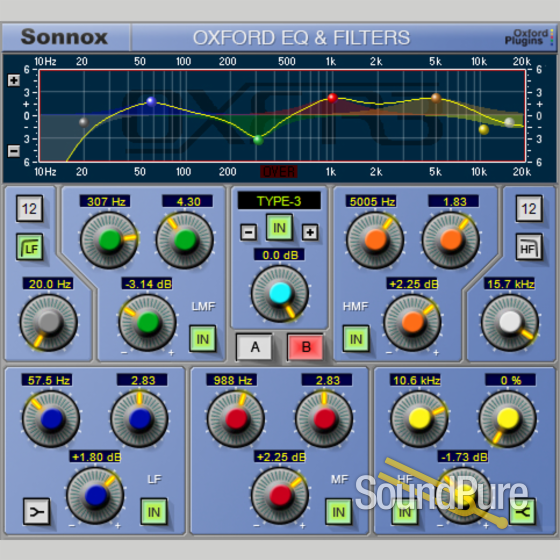The height and width of the screenshot is (560, 560).
Task: Click the grey low filter node on graph
Action: click(84, 122)
